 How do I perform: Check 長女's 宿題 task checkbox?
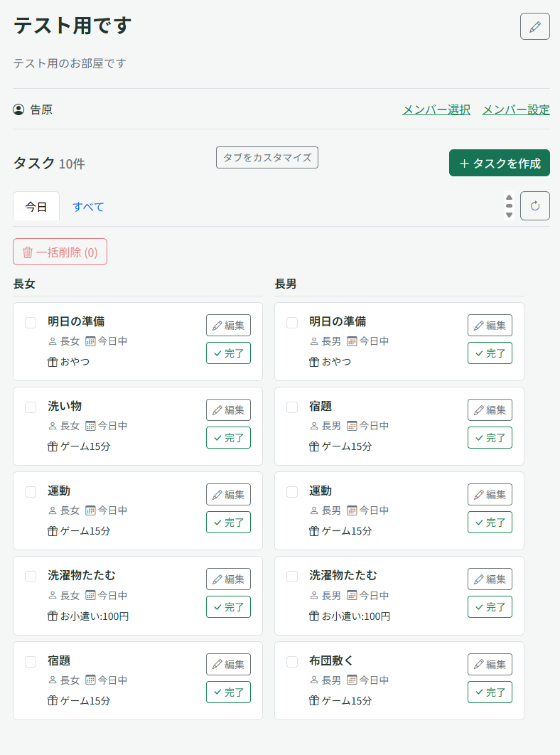[31, 662]
